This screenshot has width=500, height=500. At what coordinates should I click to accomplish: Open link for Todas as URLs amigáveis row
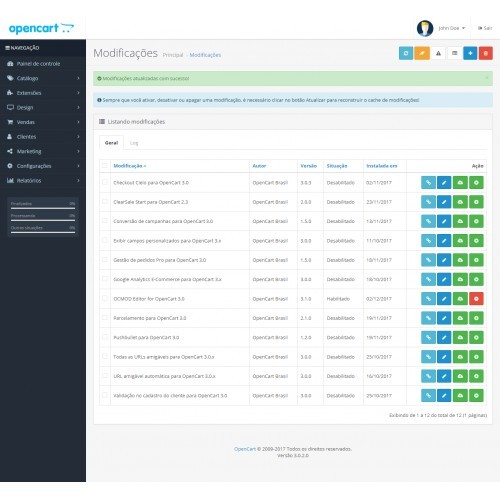coord(428,357)
